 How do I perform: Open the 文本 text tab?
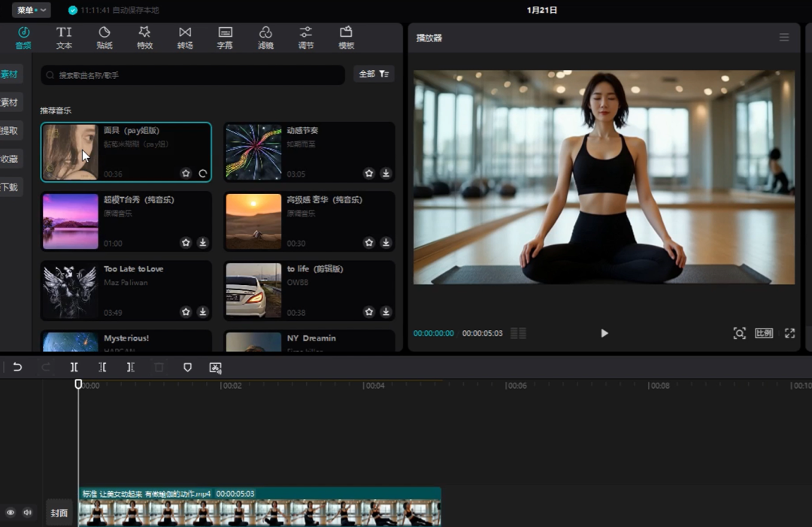64,38
